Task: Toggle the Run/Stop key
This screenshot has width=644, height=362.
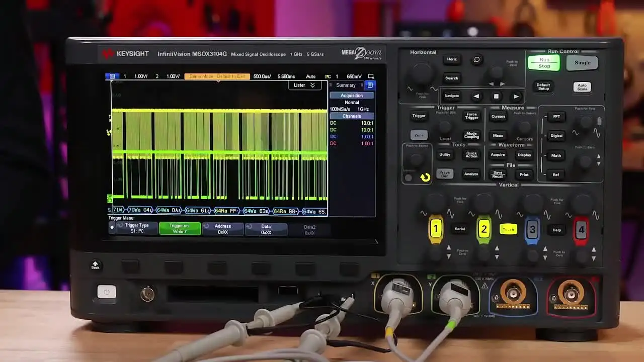Action: pyautogui.click(x=544, y=63)
